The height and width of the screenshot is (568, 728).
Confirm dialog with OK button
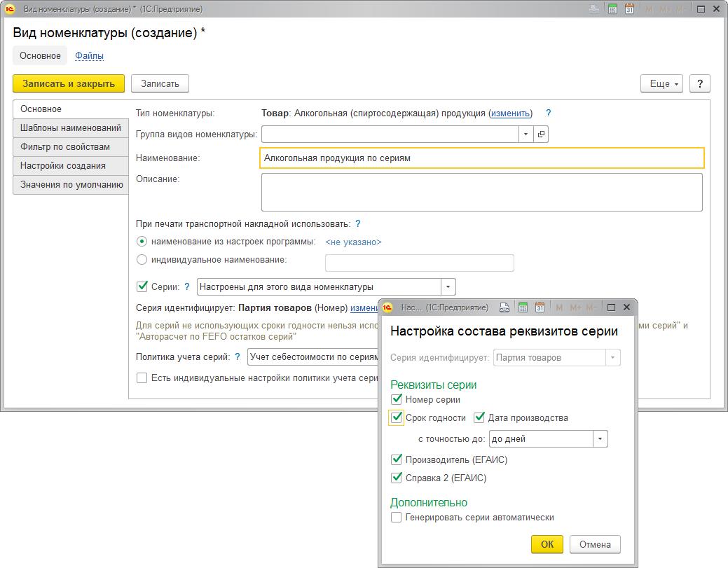click(547, 544)
